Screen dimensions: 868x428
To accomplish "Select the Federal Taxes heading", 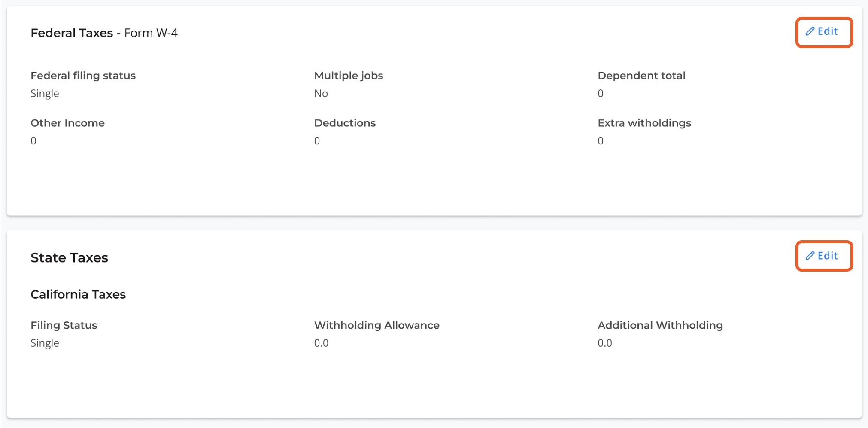I will (x=72, y=33).
